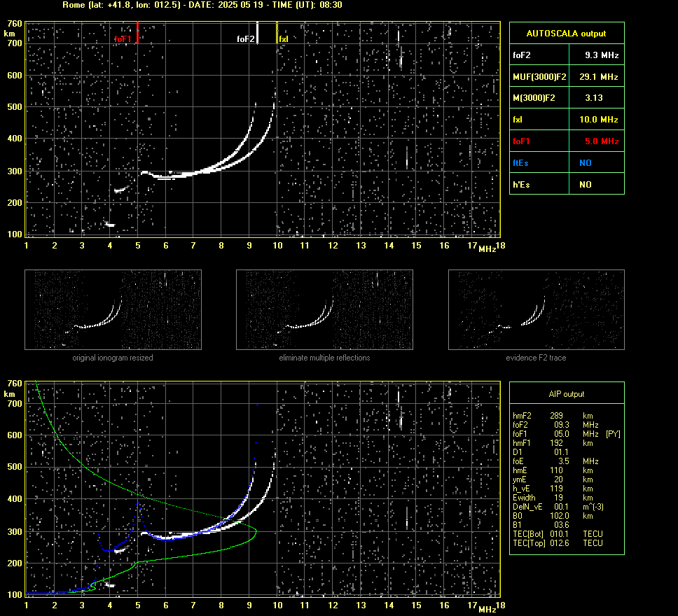Click the yellow fxI marker label

283,39
